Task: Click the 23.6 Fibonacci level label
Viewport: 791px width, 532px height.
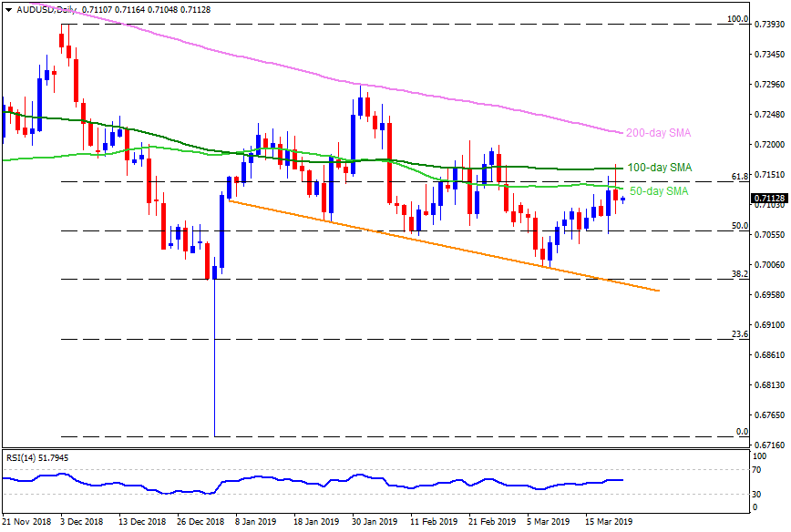Action: click(740, 334)
